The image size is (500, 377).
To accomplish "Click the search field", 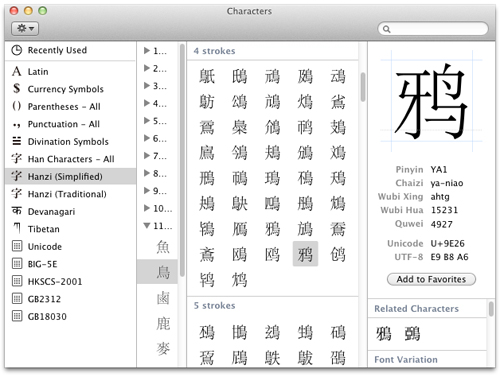I will [433, 29].
